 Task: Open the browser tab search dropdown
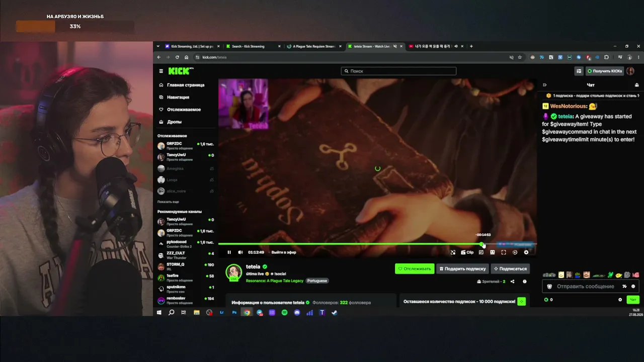pos(157,46)
